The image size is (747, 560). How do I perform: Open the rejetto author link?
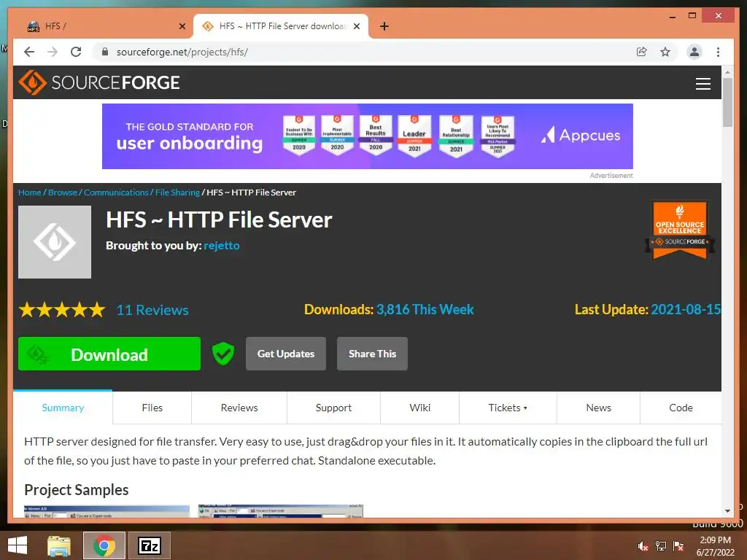coord(222,246)
